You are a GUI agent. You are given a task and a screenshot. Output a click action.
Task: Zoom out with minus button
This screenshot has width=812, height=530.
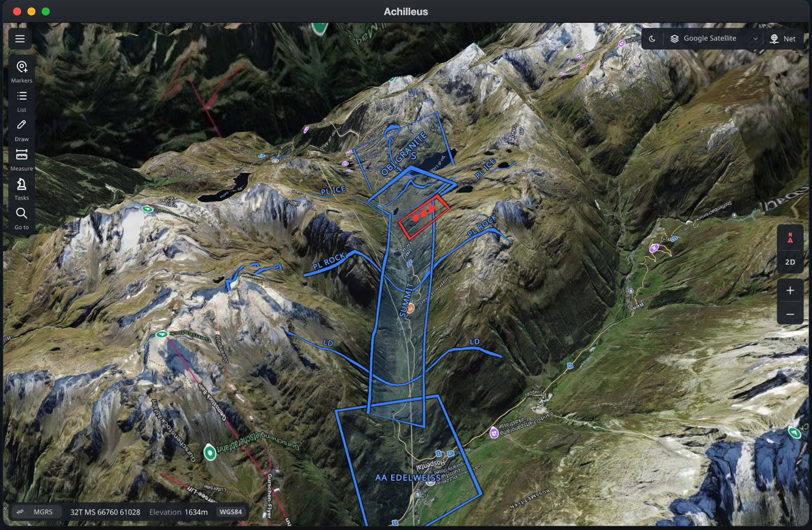(x=790, y=314)
